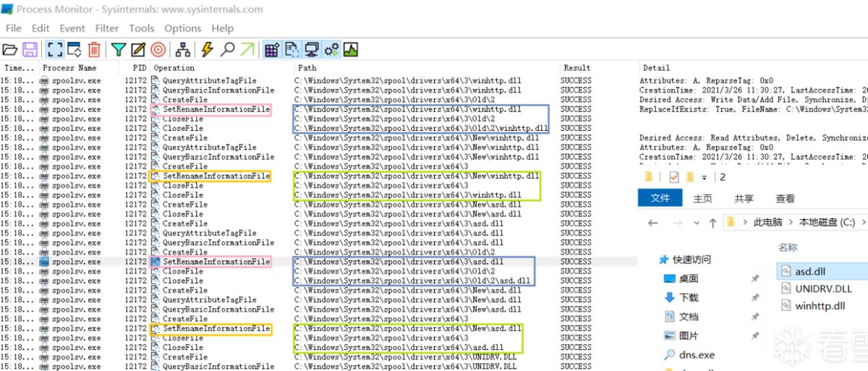The height and width of the screenshot is (371, 868).
Task: Click path ending Old\2\winhttp.dll
Action: coord(421,128)
